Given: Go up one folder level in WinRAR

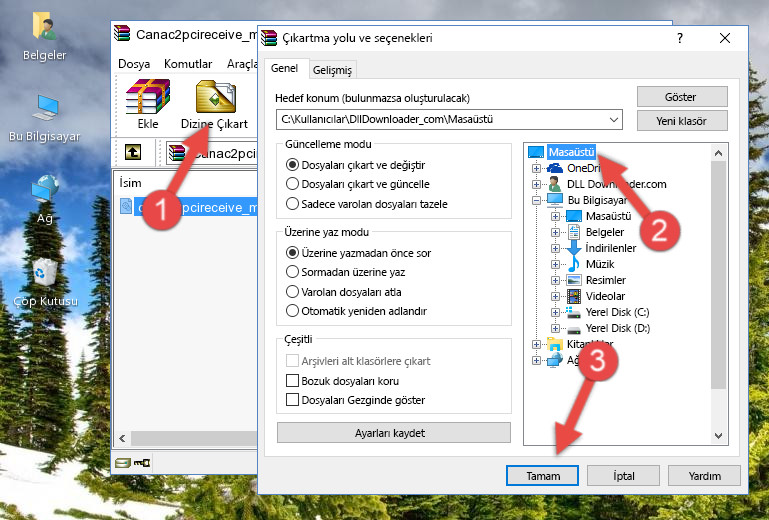Looking at the screenshot, I should click(x=133, y=153).
